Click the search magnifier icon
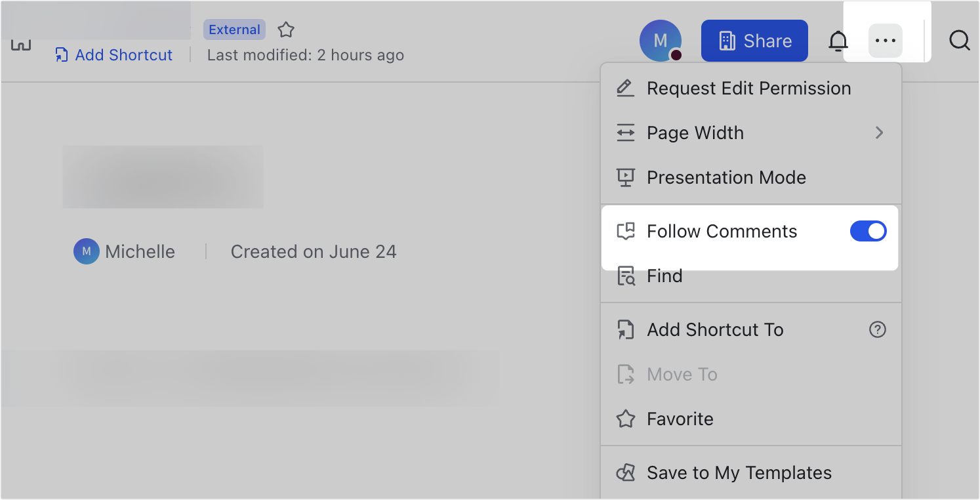The height and width of the screenshot is (500, 980). click(960, 41)
